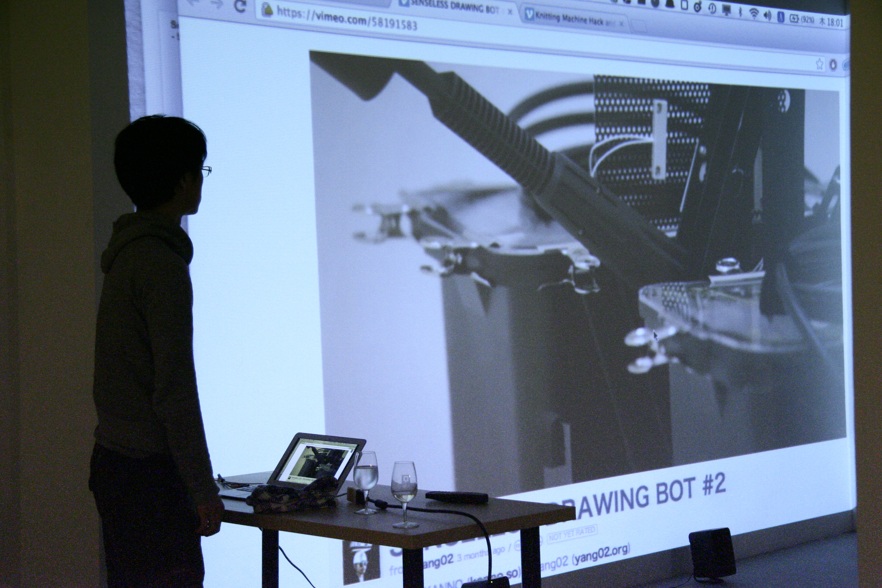The height and width of the screenshot is (588, 882).
Task: Click the circular icon left of Time Machine
Action: coord(697,7)
